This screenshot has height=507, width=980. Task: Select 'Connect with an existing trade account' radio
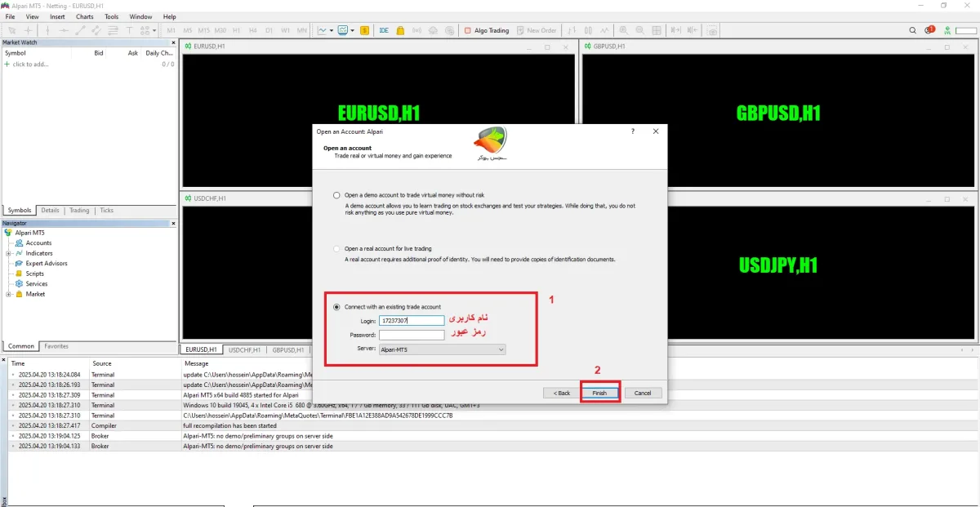(x=336, y=307)
